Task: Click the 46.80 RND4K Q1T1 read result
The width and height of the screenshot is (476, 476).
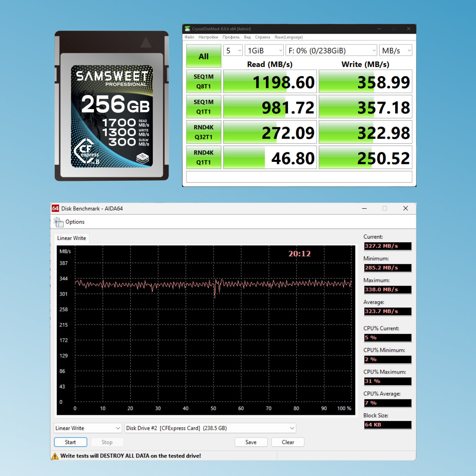Action: [x=270, y=158]
